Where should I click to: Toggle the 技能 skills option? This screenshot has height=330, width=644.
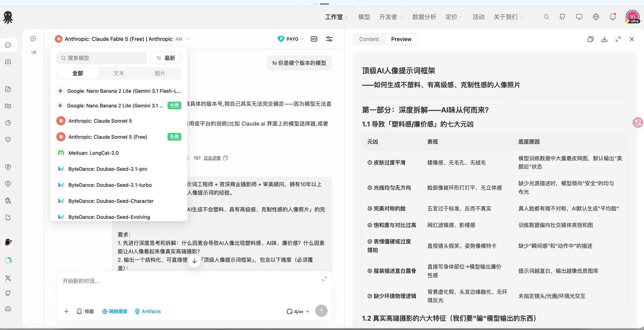pyautogui.click(x=85, y=311)
